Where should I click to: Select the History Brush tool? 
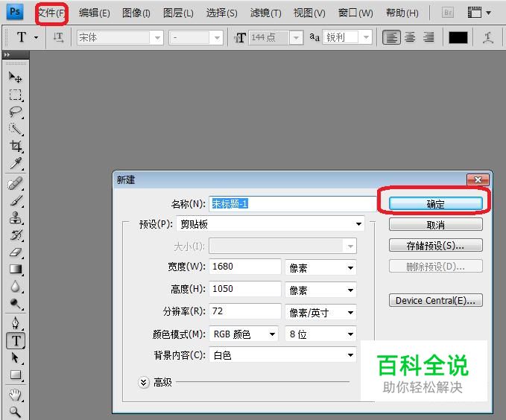(x=15, y=235)
